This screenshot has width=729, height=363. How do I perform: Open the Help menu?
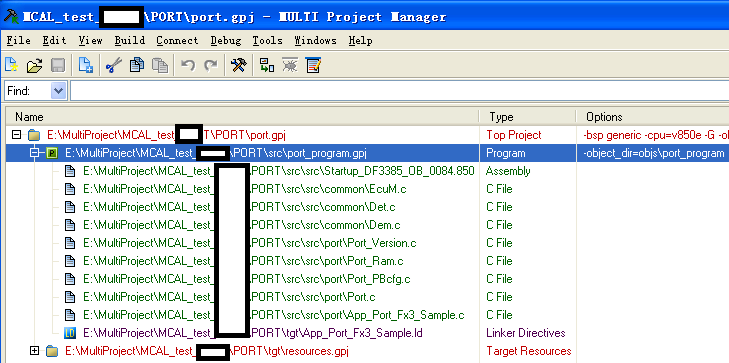click(360, 41)
